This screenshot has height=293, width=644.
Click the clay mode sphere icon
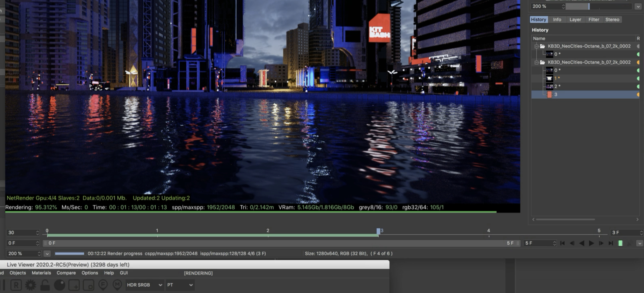coord(60,285)
